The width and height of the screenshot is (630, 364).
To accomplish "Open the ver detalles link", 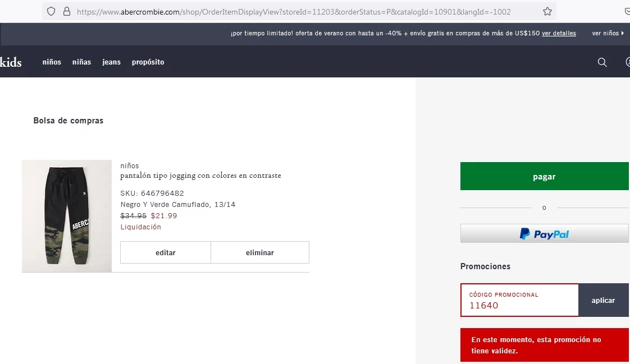I will pyautogui.click(x=559, y=33).
